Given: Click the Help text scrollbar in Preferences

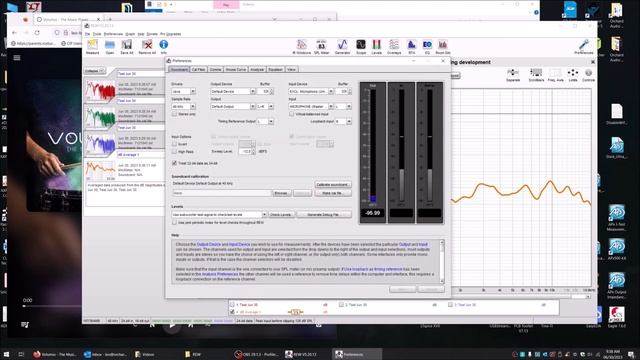Looking at the screenshot, I should pyautogui.click(x=442, y=261).
